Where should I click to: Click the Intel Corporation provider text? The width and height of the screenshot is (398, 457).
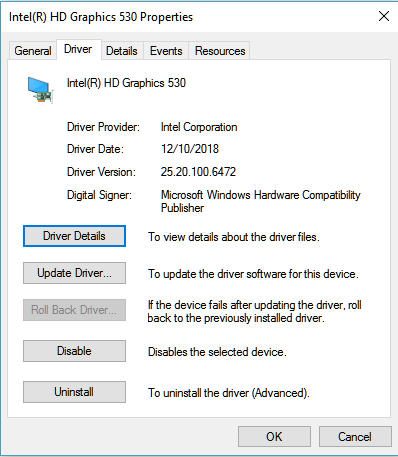199,127
